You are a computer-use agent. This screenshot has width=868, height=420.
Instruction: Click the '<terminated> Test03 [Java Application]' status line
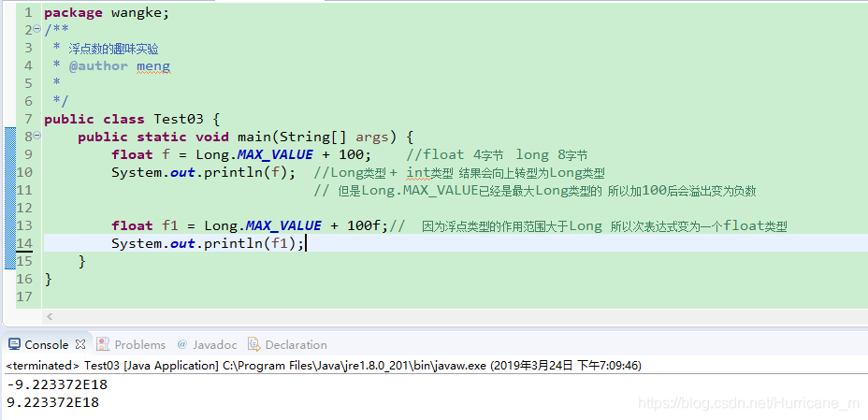324,365
